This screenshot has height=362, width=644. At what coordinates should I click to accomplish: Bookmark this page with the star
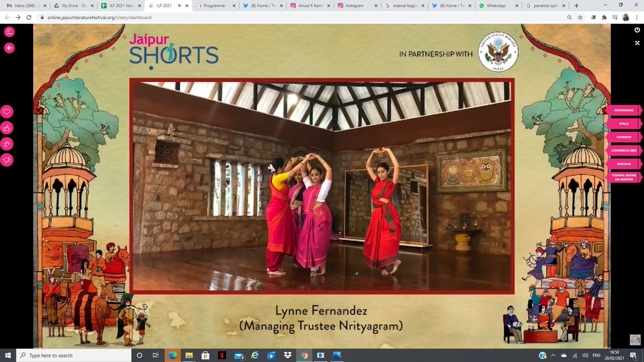(x=580, y=17)
